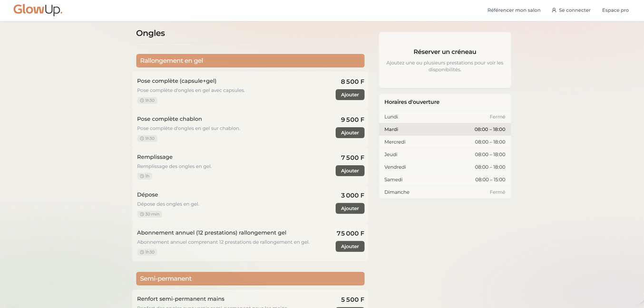Click the user icon beside Se connecter

pyautogui.click(x=554, y=10)
